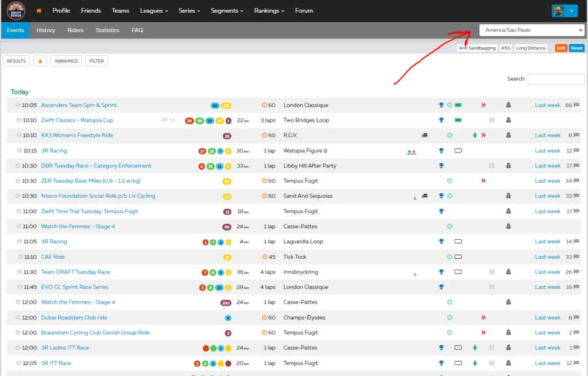Click empty battery icon in 3R Racing 10:15 row

point(458,151)
